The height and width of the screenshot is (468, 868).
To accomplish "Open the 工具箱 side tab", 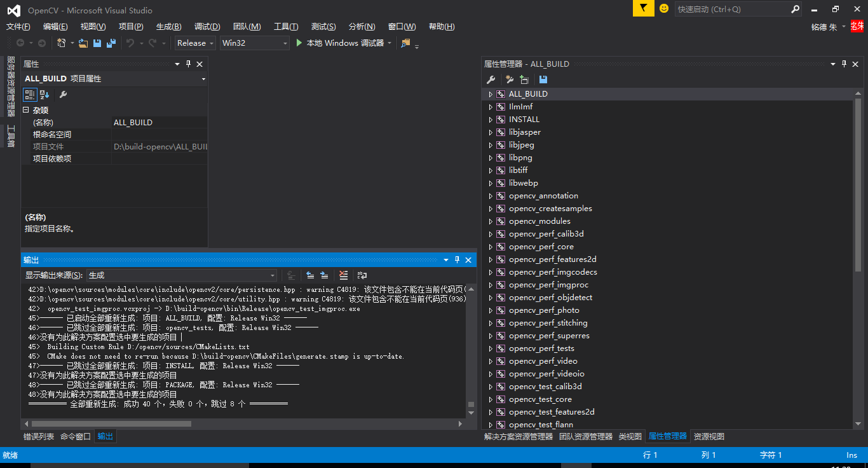I will click(x=10, y=136).
